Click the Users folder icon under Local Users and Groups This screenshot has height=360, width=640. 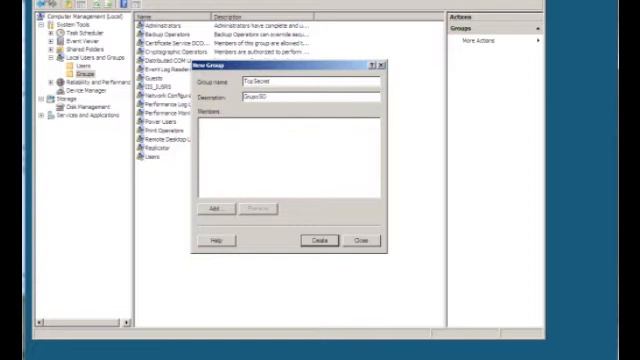(70, 66)
